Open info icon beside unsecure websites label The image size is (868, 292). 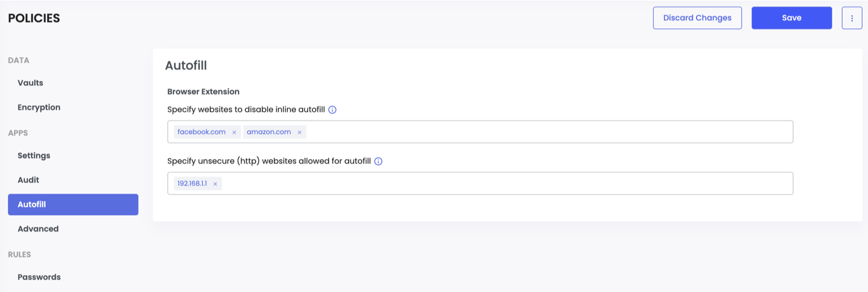point(378,161)
